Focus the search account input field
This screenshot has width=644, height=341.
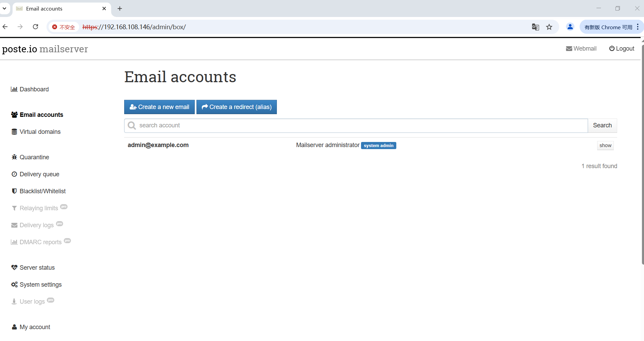(x=356, y=126)
